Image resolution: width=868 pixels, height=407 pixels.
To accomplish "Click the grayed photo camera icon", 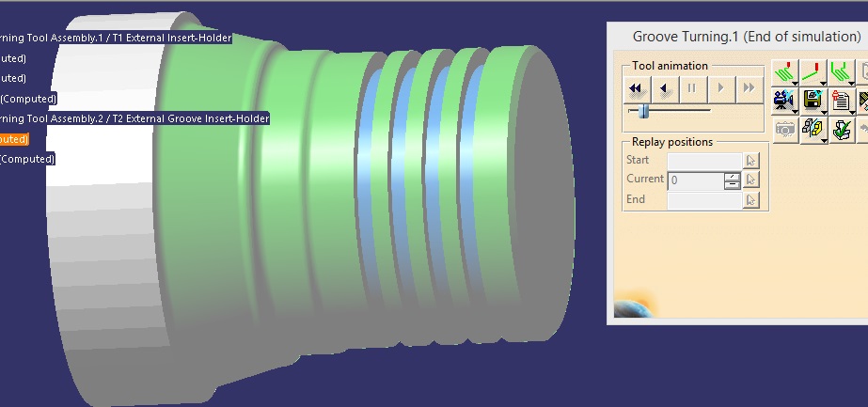I will 783,130.
